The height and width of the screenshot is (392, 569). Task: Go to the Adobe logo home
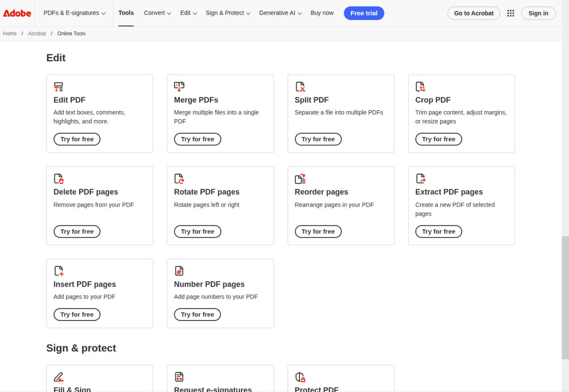[17, 13]
